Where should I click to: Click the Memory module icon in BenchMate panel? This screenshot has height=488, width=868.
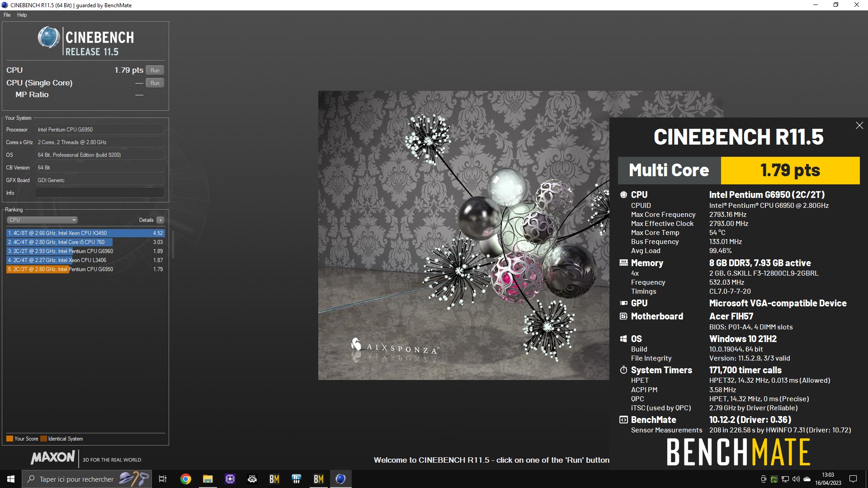(623, 263)
